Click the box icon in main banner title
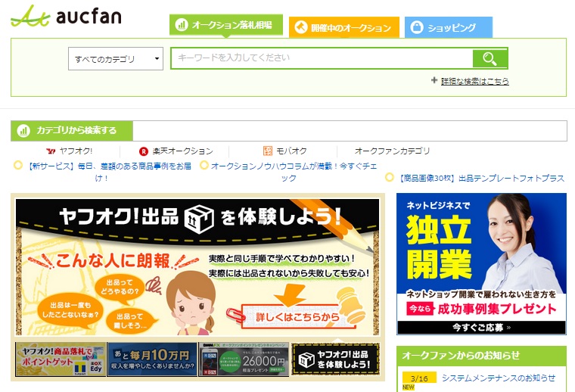This screenshot has height=392, width=575. click(x=199, y=219)
